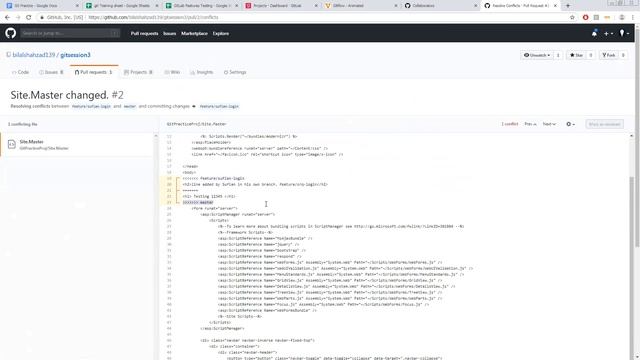
Task: Star the gitsession3 repository
Action: [x=576, y=55]
